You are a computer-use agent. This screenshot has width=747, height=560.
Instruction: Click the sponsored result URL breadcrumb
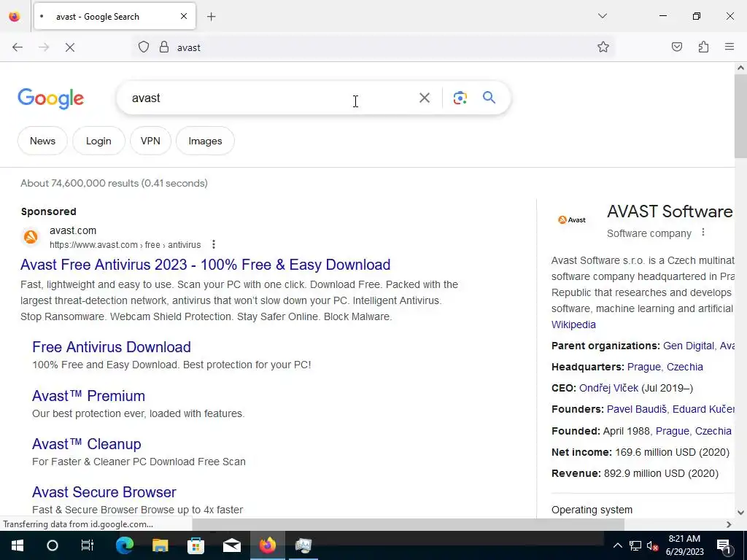point(125,245)
